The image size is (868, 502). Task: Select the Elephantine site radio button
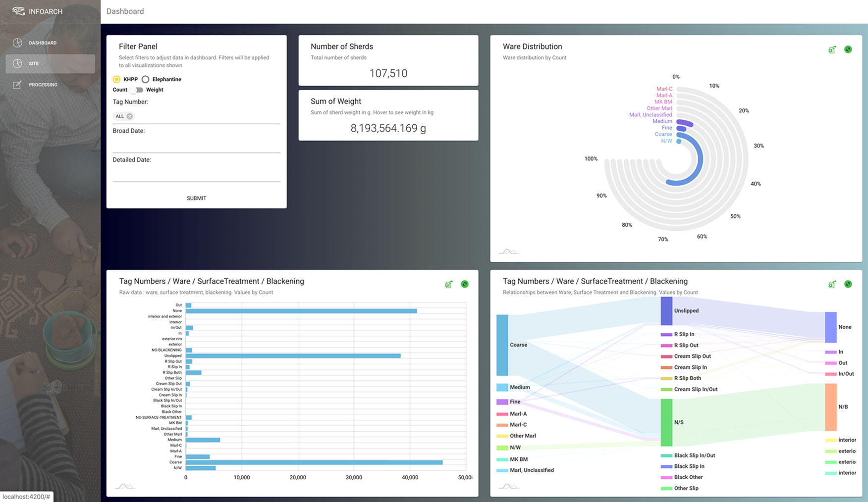point(145,79)
